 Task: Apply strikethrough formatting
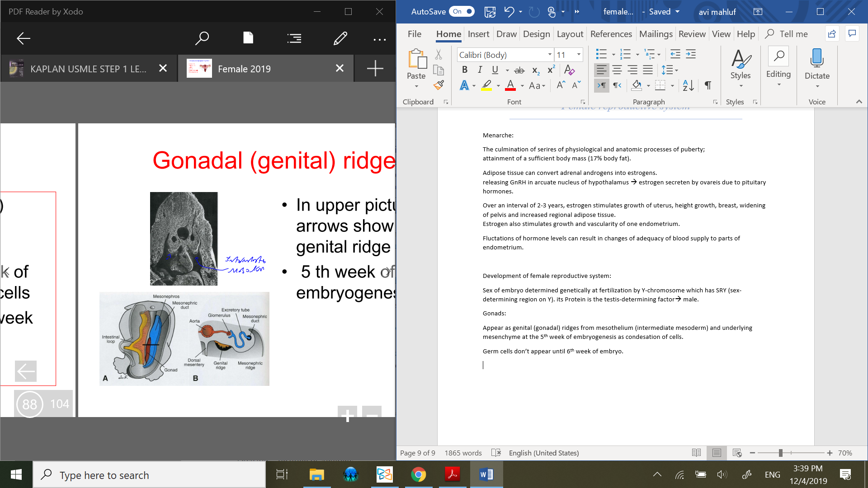tap(519, 70)
